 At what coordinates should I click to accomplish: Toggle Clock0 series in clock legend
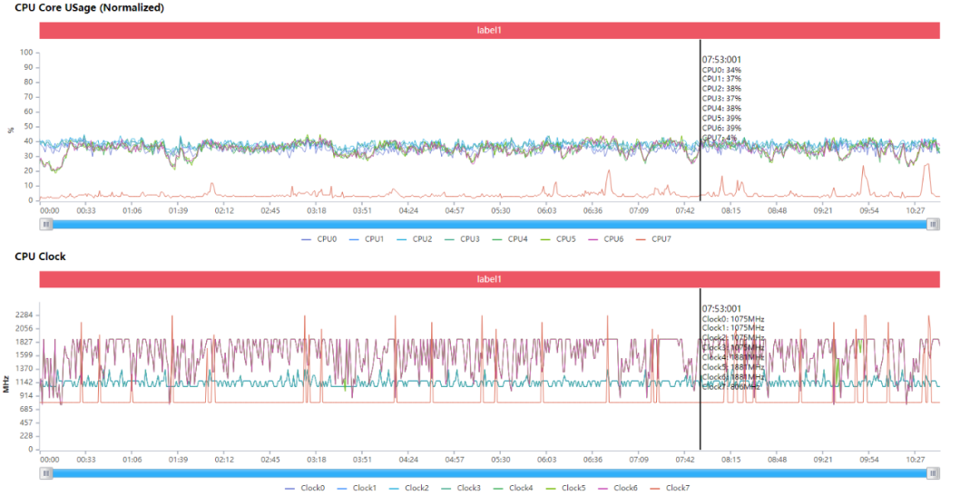click(x=305, y=488)
